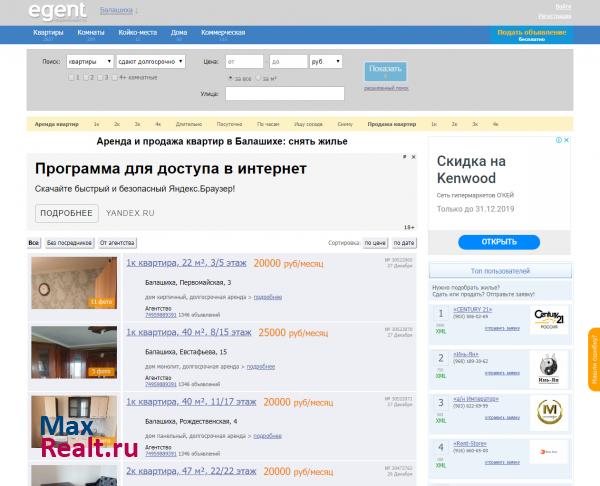Click the 'Посуточно' quick filter link
Image resolution: width=600 pixels, height=486 pixels.
click(x=229, y=124)
